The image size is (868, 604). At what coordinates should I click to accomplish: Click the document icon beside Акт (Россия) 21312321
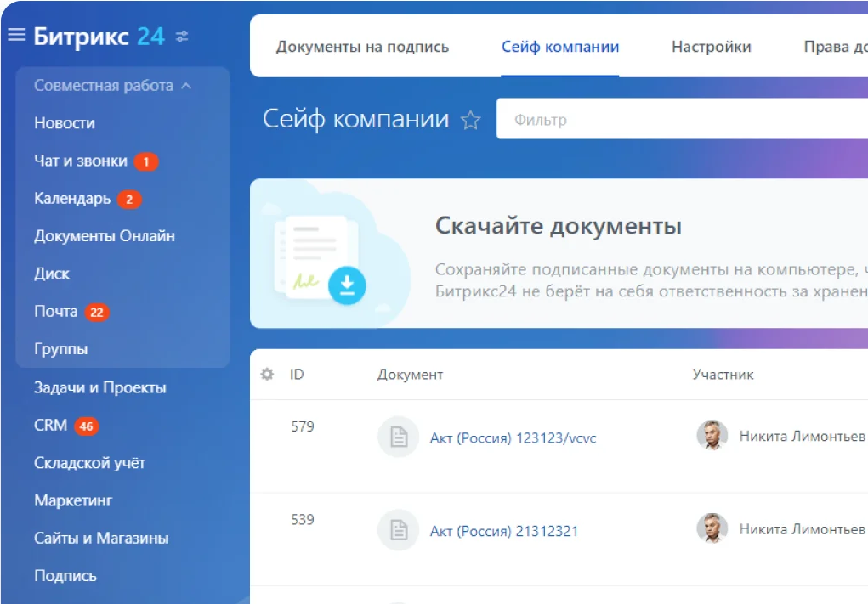point(398,531)
